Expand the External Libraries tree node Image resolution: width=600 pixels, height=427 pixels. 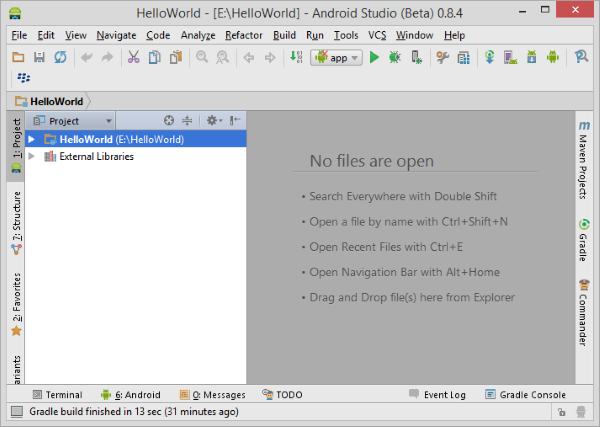32,156
